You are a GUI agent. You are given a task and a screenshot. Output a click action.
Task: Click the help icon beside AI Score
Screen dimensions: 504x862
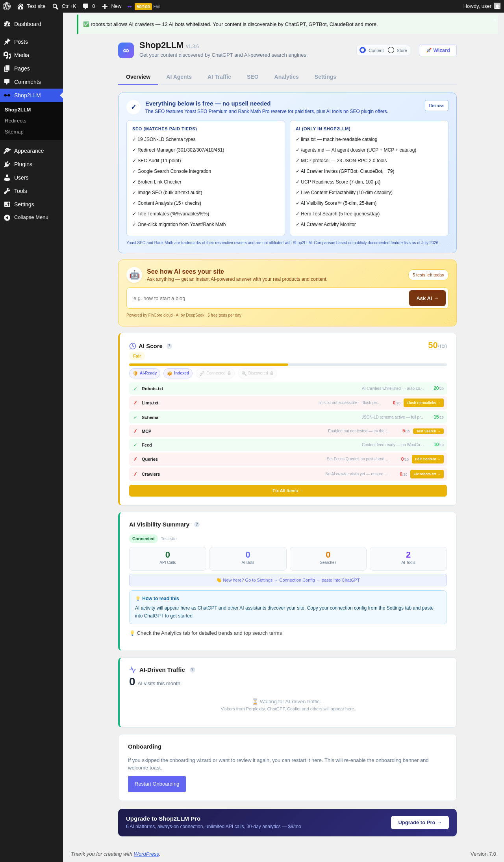coord(169,346)
